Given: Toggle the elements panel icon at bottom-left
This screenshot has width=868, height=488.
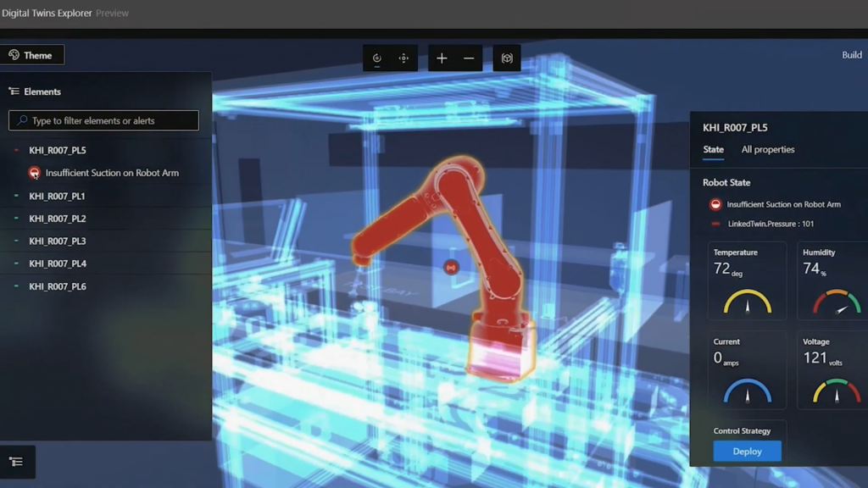Looking at the screenshot, I should coord(16,462).
